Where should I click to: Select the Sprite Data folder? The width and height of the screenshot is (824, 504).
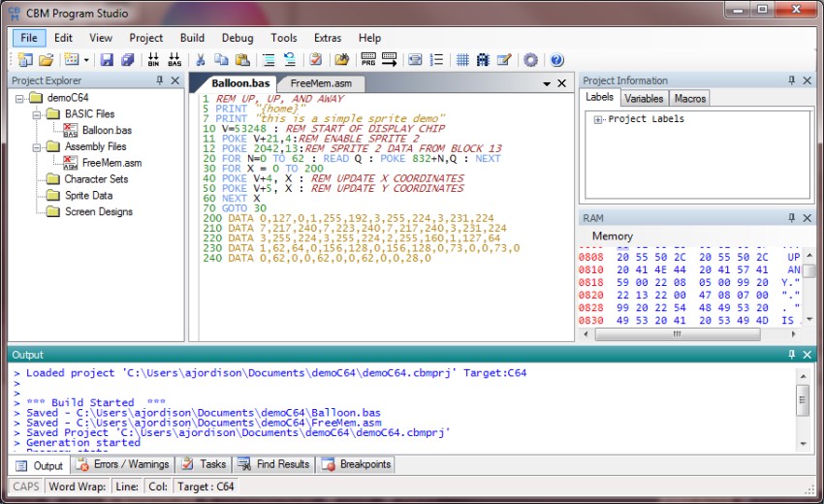(x=88, y=196)
